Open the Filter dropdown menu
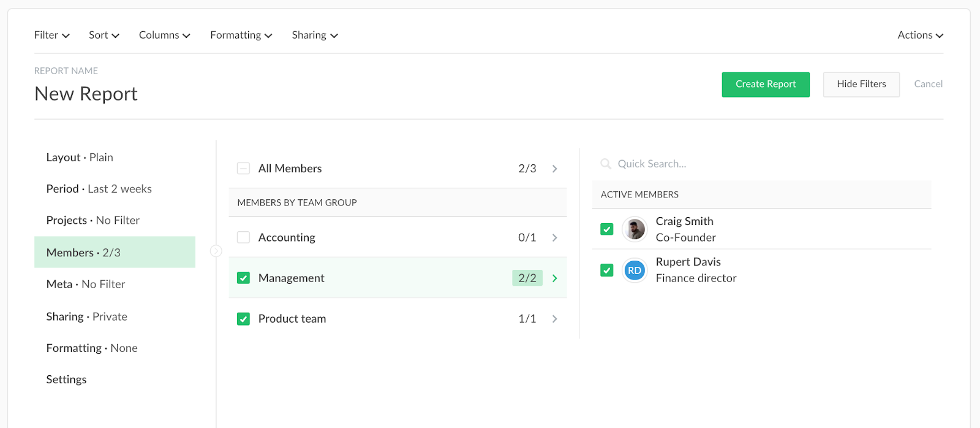This screenshot has width=980, height=428. click(51, 36)
